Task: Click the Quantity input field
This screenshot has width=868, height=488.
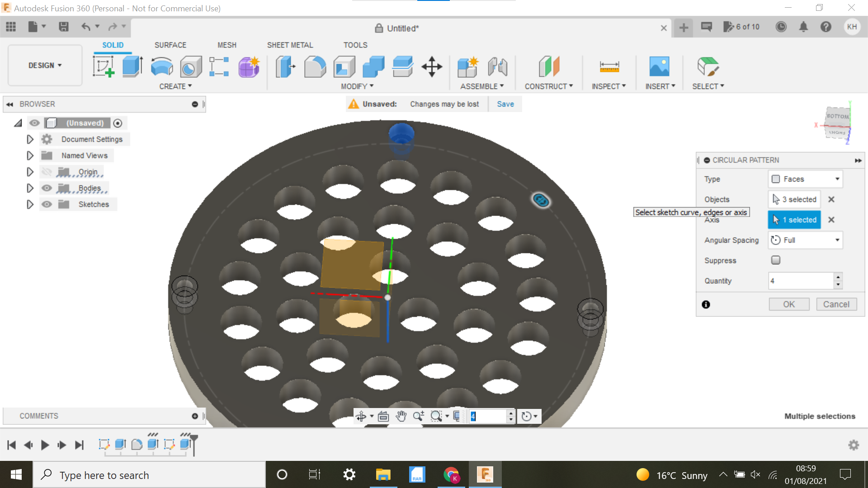Action: tap(801, 281)
